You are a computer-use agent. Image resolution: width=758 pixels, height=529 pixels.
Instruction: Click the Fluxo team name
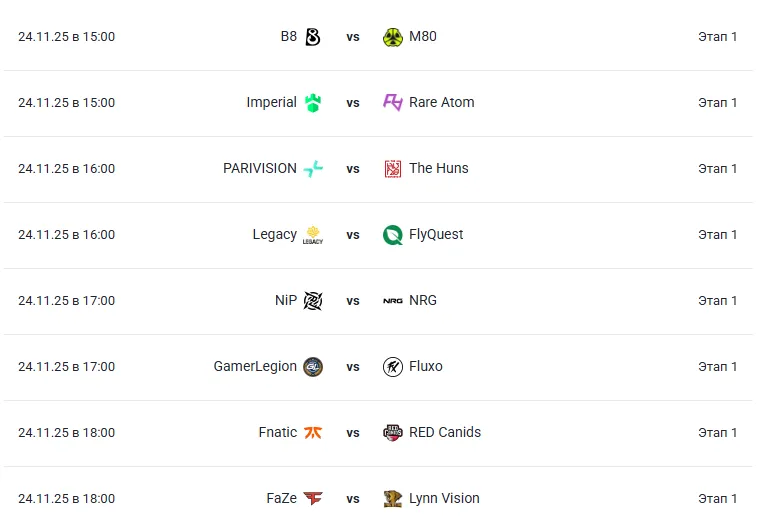point(426,367)
